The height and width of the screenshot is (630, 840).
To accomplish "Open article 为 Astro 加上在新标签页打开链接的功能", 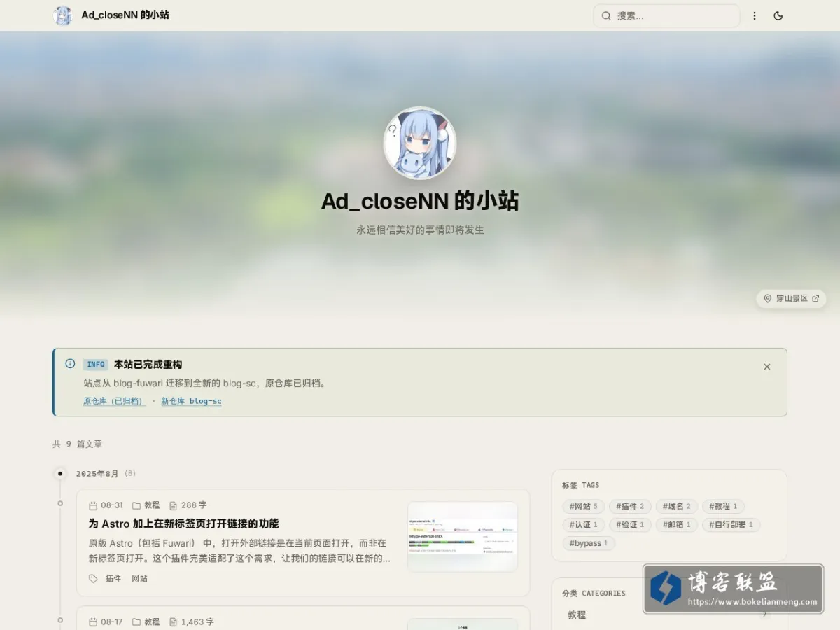I will [x=183, y=524].
